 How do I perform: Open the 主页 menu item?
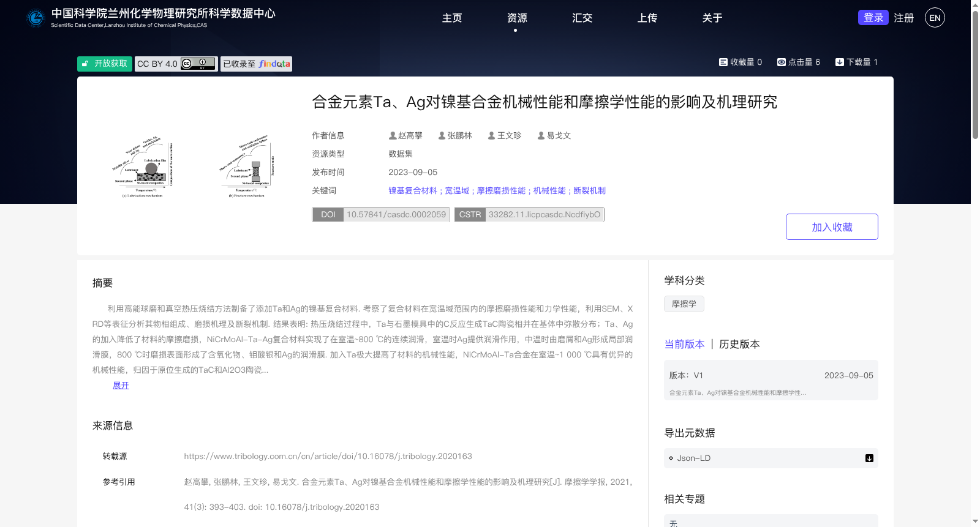452,18
